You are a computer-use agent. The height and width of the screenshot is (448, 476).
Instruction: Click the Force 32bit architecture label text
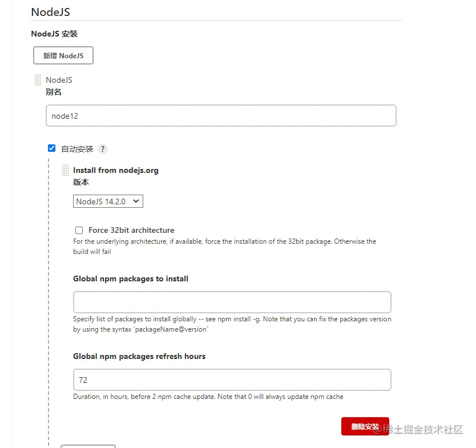(131, 230)
